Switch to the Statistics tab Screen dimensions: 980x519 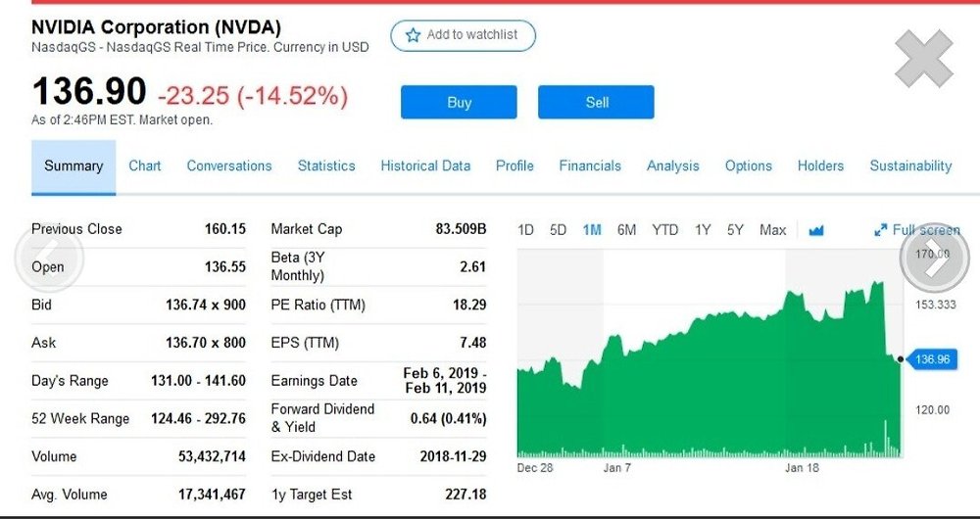point(326,166)
